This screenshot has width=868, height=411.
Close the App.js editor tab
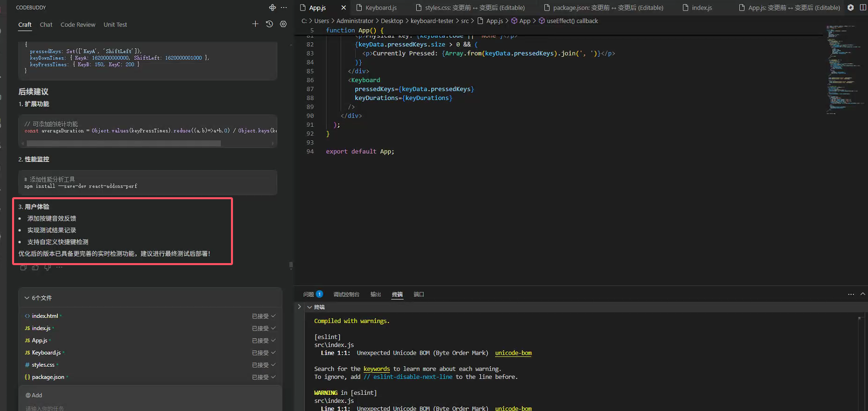click(344, 8)
